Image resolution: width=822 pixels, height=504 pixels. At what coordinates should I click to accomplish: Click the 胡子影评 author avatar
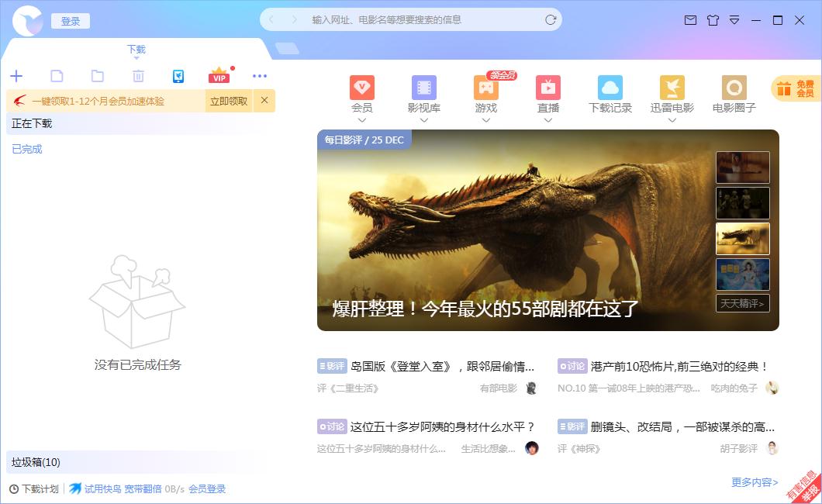772,448
